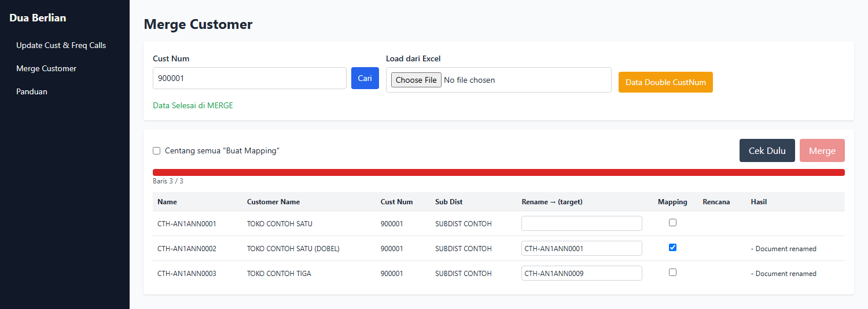Click the Merge button
This screenshot has width=868, height=309.
click(822, 150)
